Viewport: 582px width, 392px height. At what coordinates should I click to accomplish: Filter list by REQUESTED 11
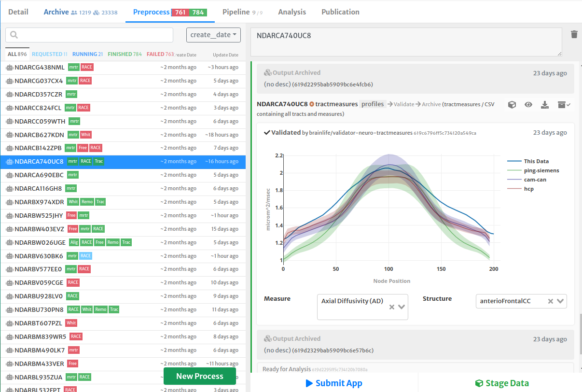(x=50, y=54)
